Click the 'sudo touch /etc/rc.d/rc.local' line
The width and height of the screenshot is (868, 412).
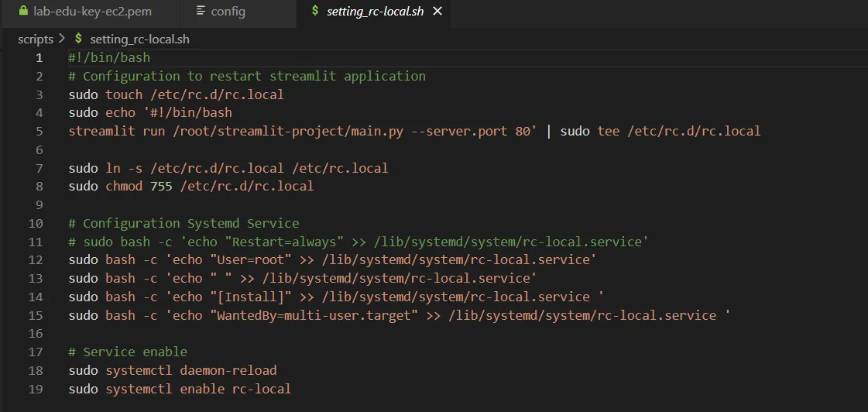click(x=176, y=94)
